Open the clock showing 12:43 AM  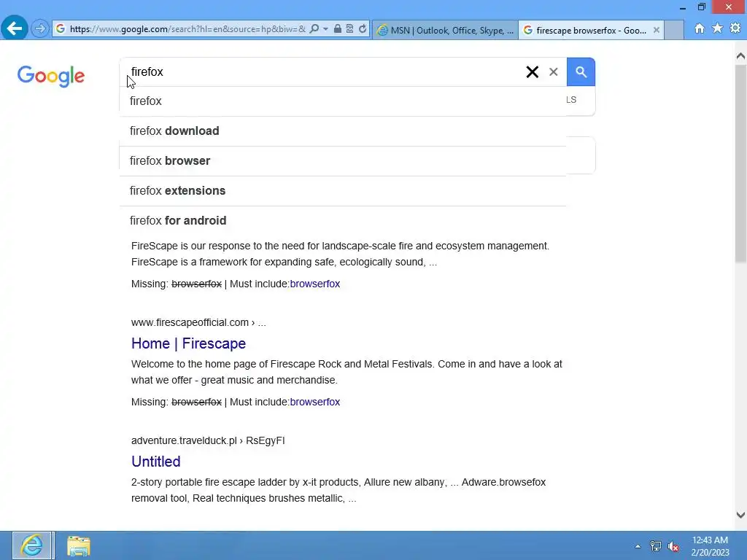[x=710, y=546]
